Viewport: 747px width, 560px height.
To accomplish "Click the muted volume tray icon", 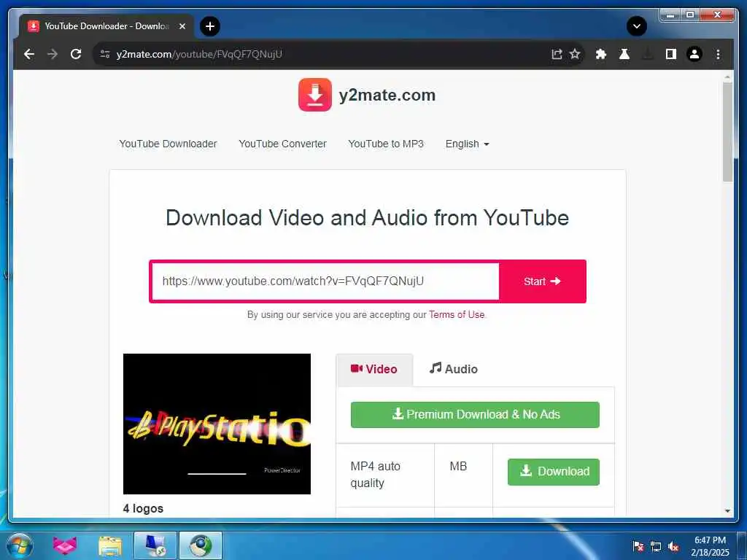I will pyautogui.click(x=673, y=546).
